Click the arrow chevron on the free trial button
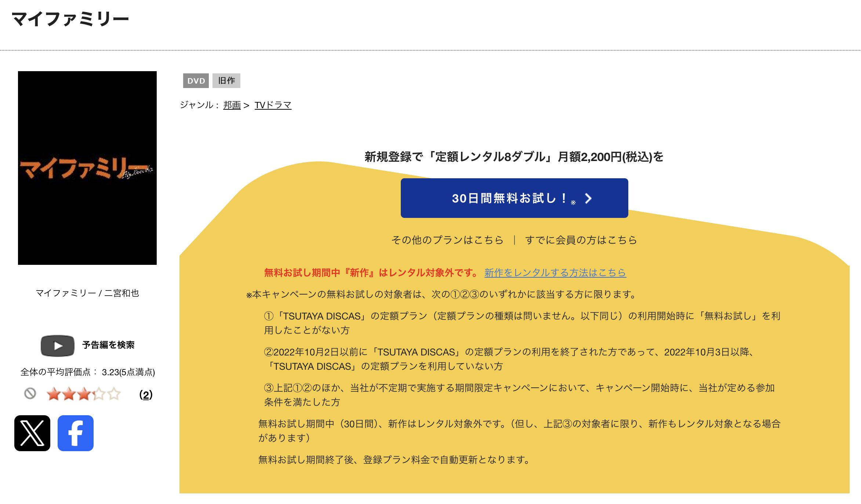 tap(588, 198)
